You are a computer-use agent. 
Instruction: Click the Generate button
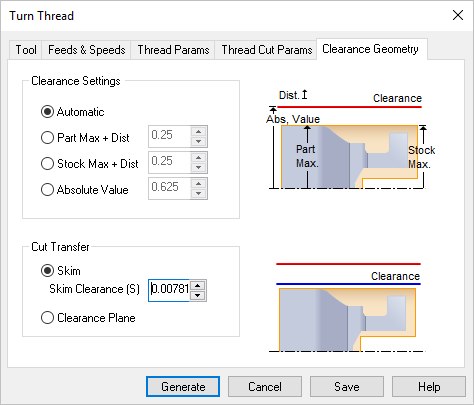pyautogui.click(x=183, y=387)
